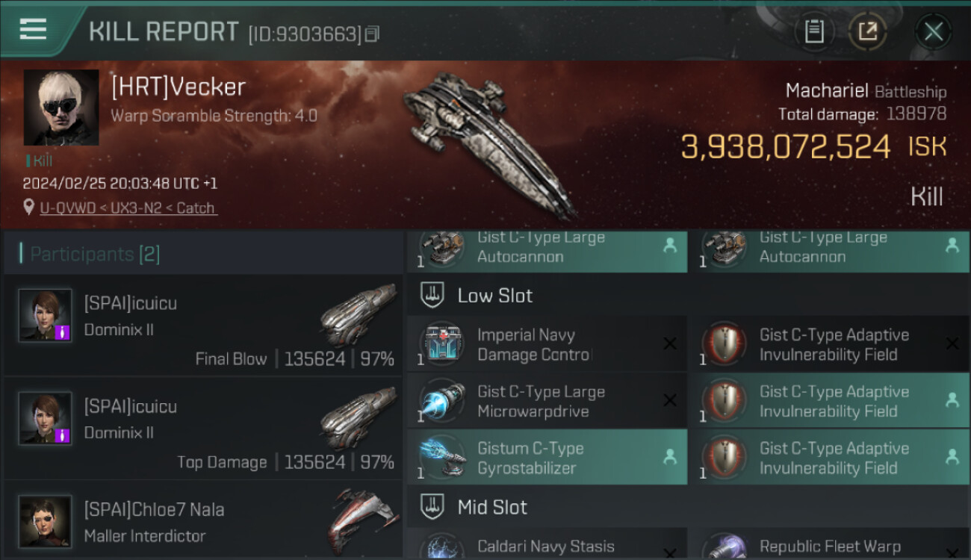Image resolution: width=971 pixels, height=560 pixels.
Task: Click the X on Imperial Navy Damage Control
Action: point(670,343)
